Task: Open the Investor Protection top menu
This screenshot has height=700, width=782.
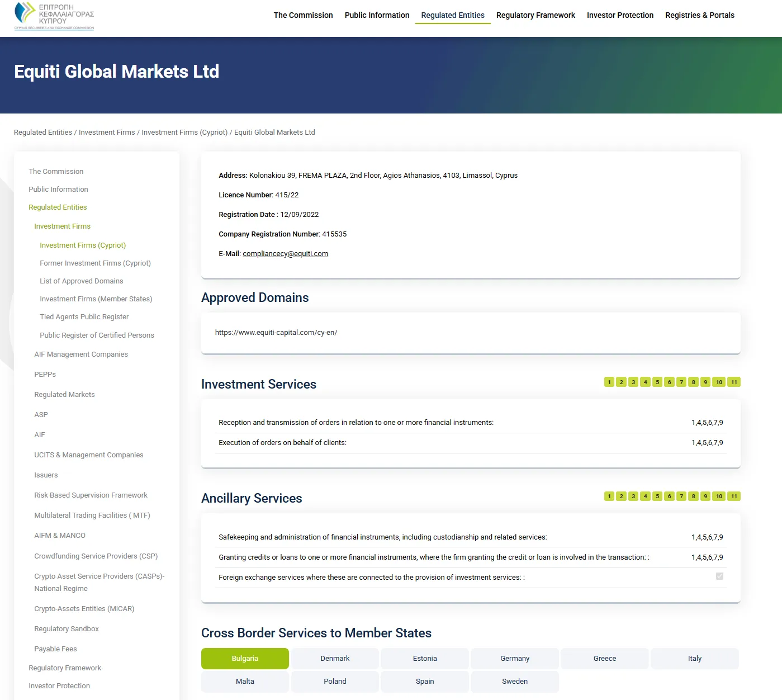Action: click(620, 15)
